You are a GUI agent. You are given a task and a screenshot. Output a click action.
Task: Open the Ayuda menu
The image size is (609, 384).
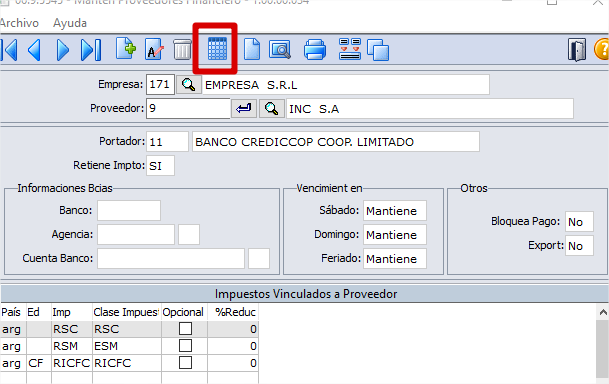pos(70,23)
